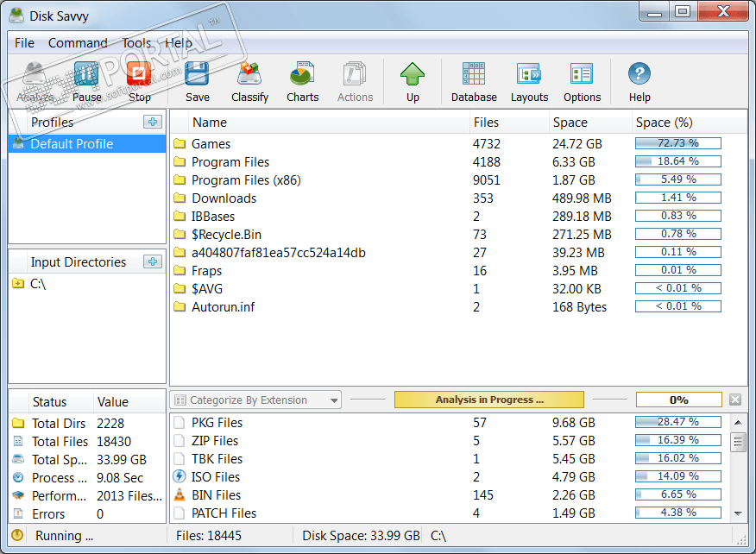Viewport: 756px width, 554px height.
Task: Open the File menu
Action: tap(24, 43)
